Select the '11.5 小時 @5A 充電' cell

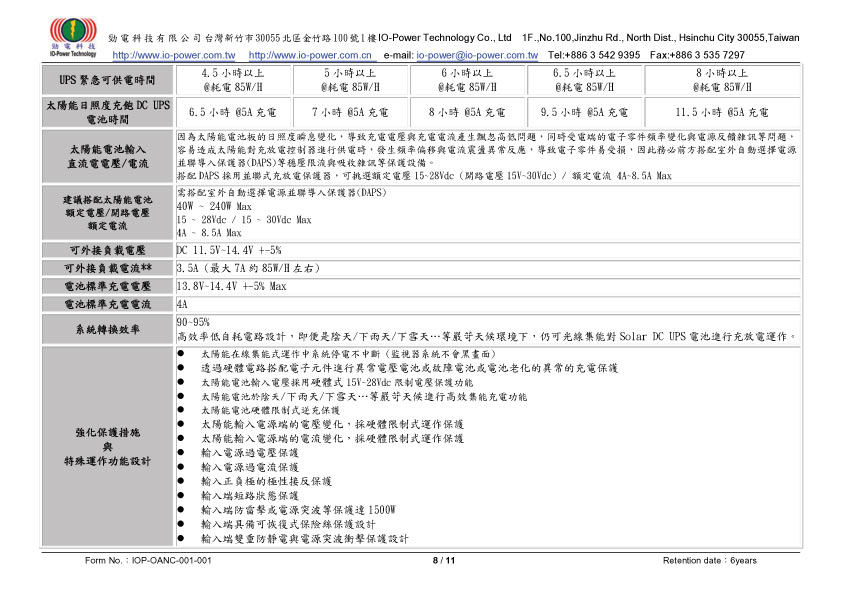click(722, 112)
